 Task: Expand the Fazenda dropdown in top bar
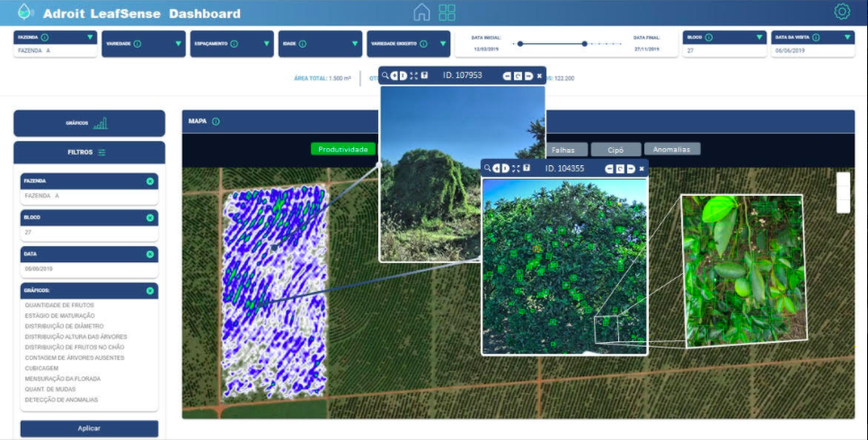[x=90, y=37]
